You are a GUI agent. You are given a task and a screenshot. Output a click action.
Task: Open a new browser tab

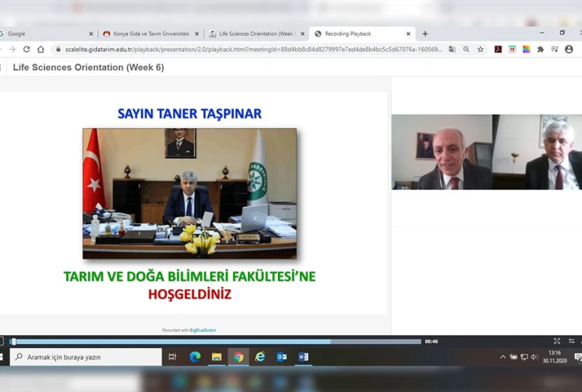pos(425,34)
